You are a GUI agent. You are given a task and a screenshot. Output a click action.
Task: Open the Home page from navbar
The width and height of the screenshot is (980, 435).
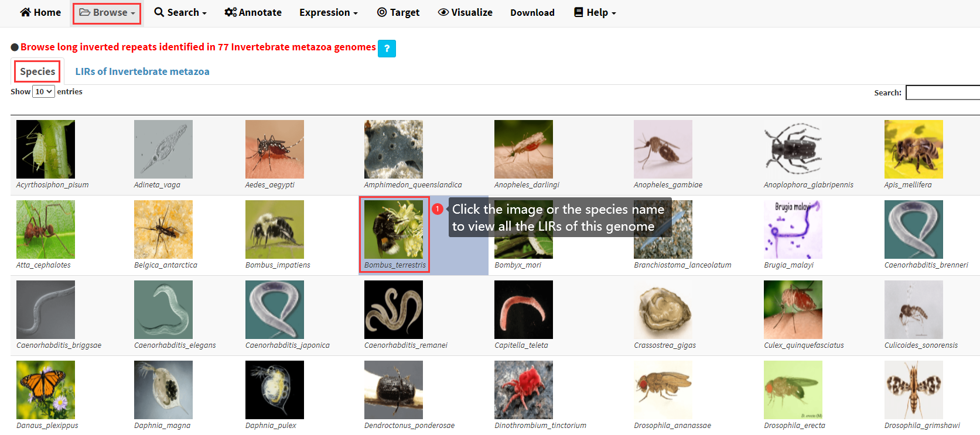[x=40, y=12]
